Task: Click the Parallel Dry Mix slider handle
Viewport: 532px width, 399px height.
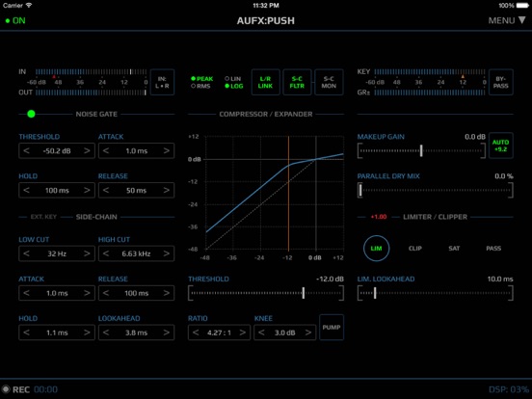Action: click(360, 190)
